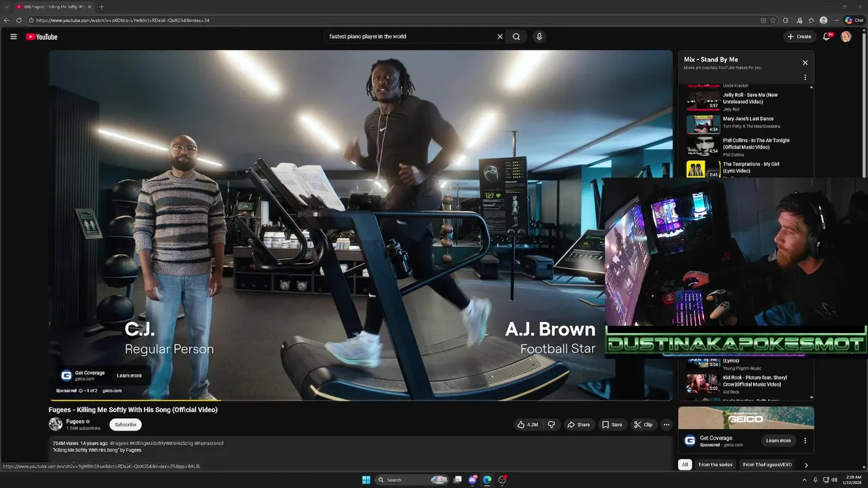Image resolution: width=868 pixels, height=488 pixels.
Task: Open the YouTube hamburger guide menu
Action: click(x=13, y=37)
